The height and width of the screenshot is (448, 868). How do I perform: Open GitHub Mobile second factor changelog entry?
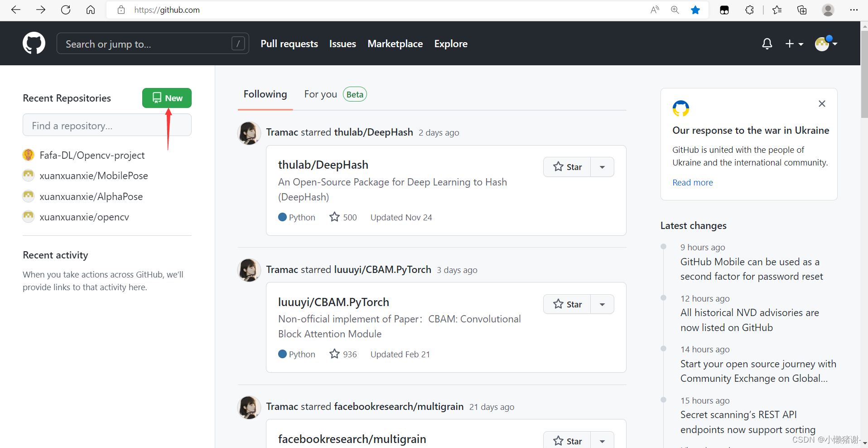click(752, 269)
